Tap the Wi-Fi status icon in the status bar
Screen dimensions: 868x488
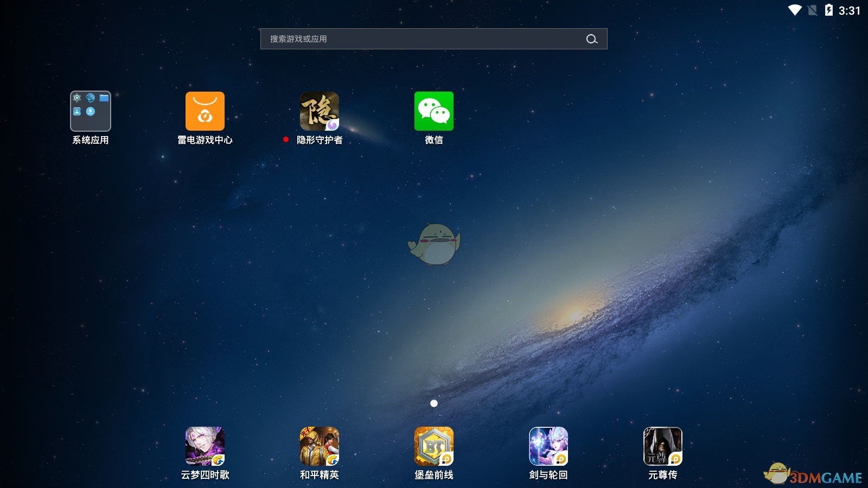point(794,10)
